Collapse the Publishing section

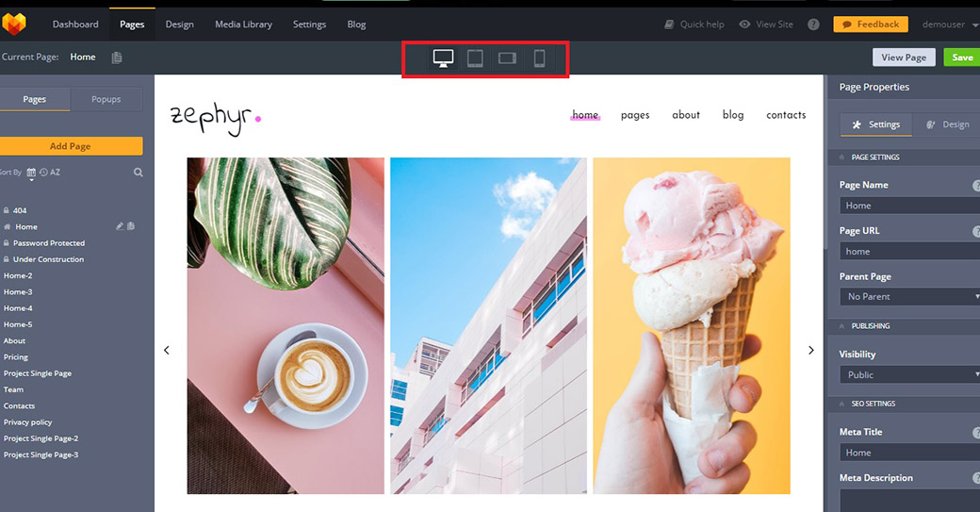(841, 326)
